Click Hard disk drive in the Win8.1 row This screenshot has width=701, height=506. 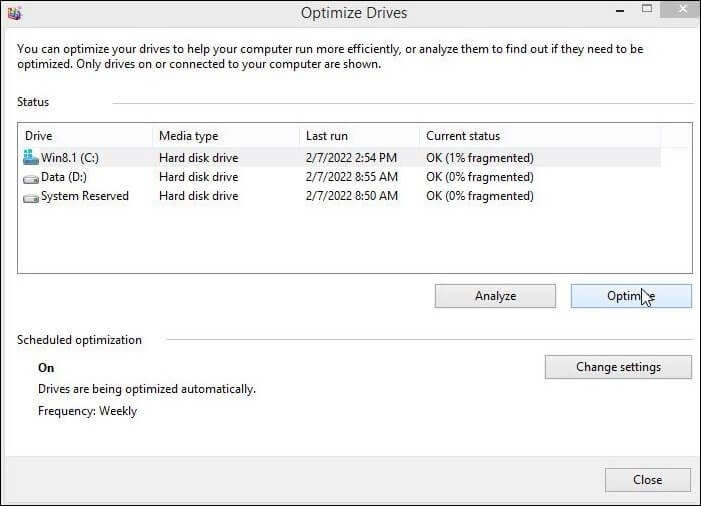198,158
